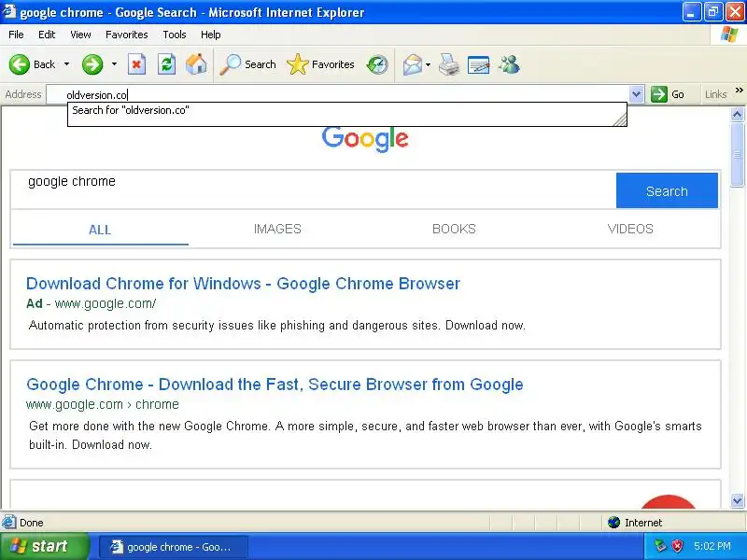Switch to the IMAGES results tab
747x560 pixels.
277,229
